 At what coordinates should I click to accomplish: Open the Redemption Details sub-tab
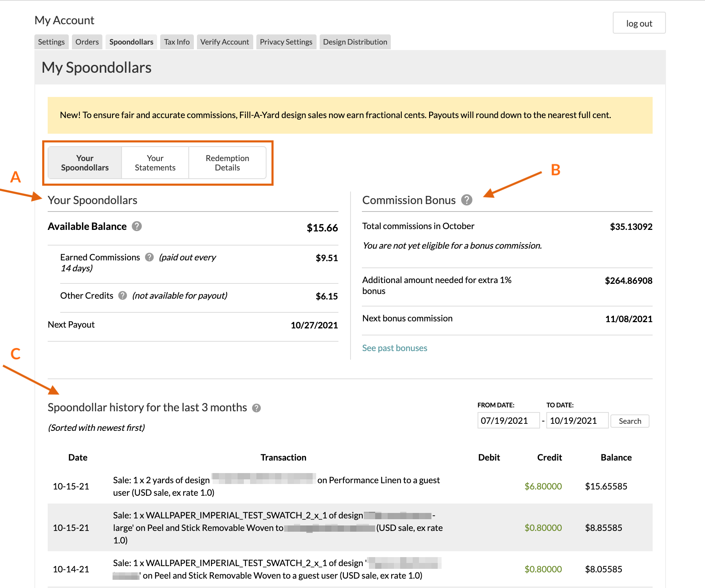pos(227,163)
